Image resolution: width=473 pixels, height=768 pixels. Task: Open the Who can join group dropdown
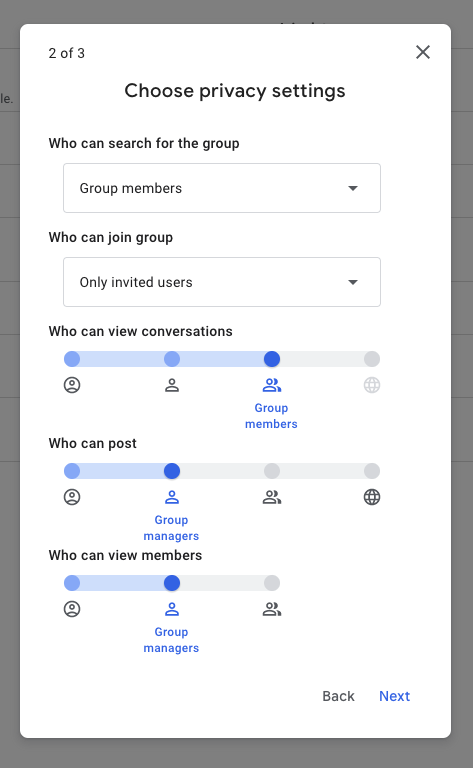[x=222, y=282]
